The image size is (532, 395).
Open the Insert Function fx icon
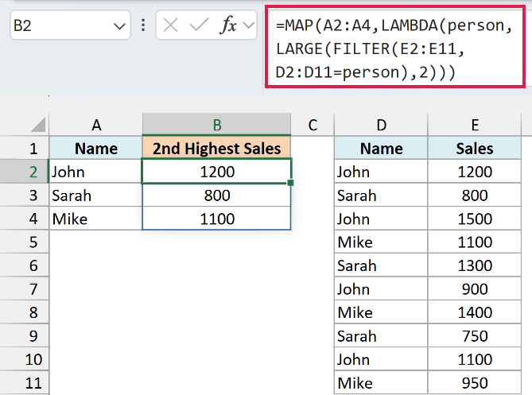click(x=228, y=25)
